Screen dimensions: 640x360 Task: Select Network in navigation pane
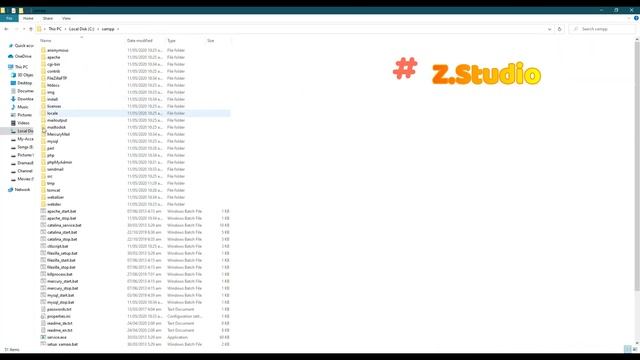point(19,190)
